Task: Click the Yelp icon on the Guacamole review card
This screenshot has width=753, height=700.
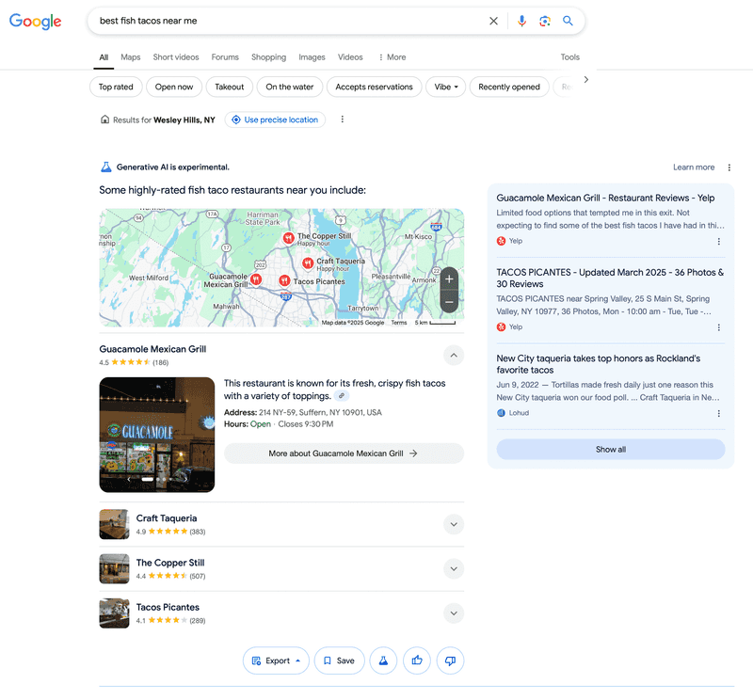Action: coord(500,241)
